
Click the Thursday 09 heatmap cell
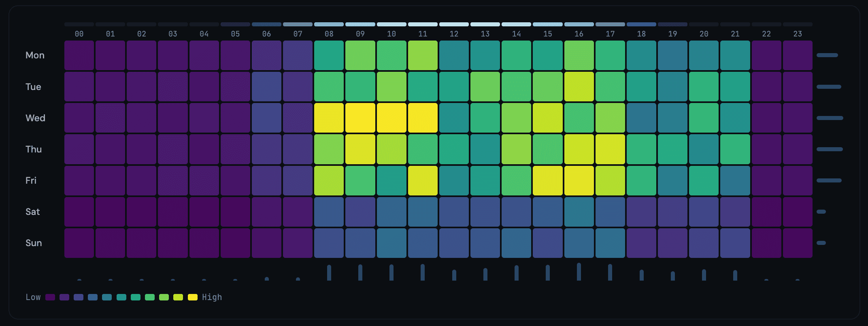(x=360, y=149)
